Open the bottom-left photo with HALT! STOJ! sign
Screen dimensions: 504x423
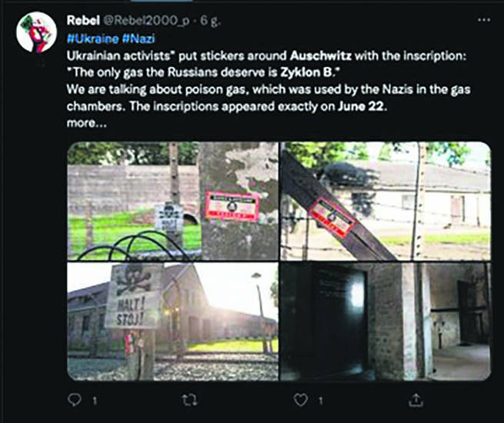172,321
